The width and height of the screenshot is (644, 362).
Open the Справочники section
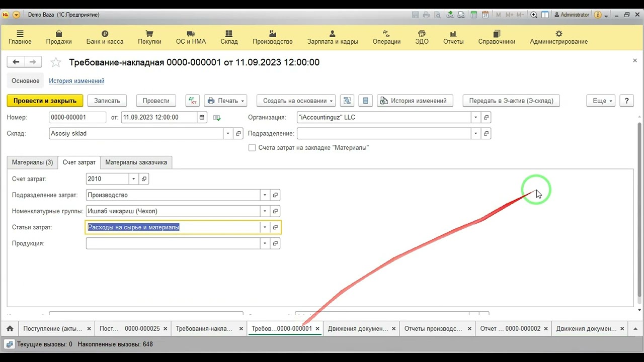click(497, 37)
